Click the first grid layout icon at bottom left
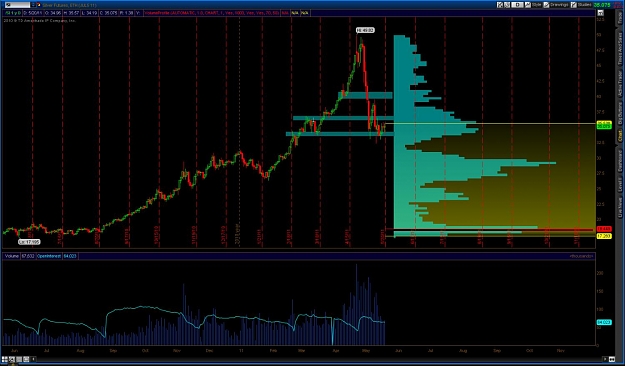The width and height of the screenshot is (625, 366). tap(4, 359)
